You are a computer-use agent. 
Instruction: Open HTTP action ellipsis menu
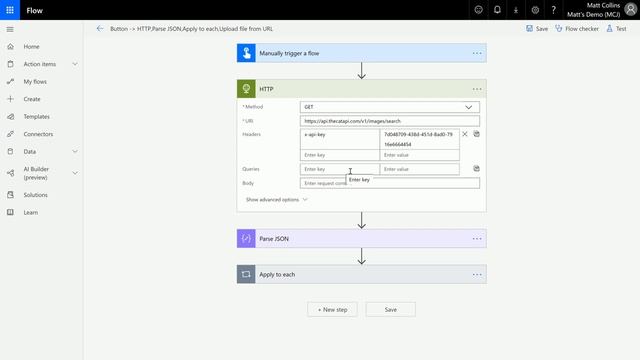tap(477, 89)
